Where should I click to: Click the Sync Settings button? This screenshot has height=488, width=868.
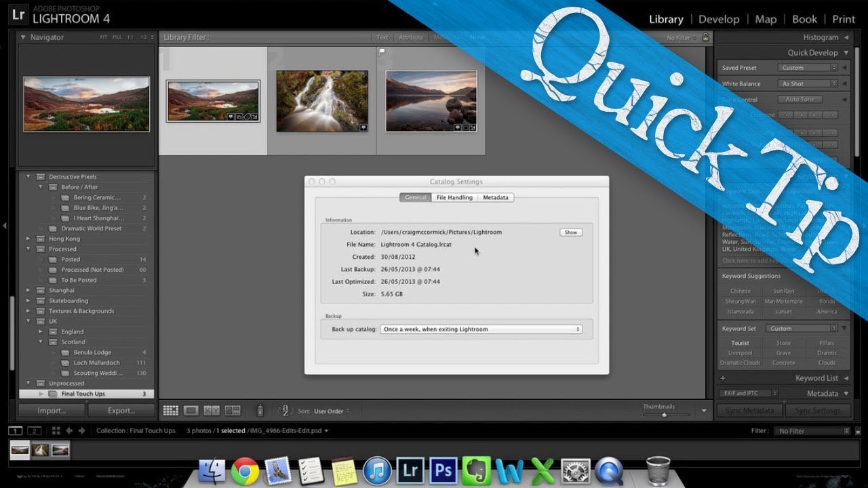[x=817, y=411]
